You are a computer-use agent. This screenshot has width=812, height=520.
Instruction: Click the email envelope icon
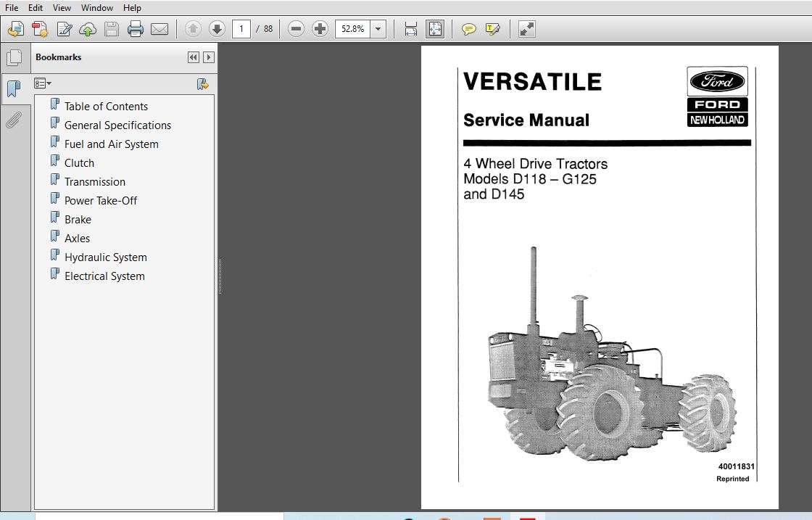point(159,29)
